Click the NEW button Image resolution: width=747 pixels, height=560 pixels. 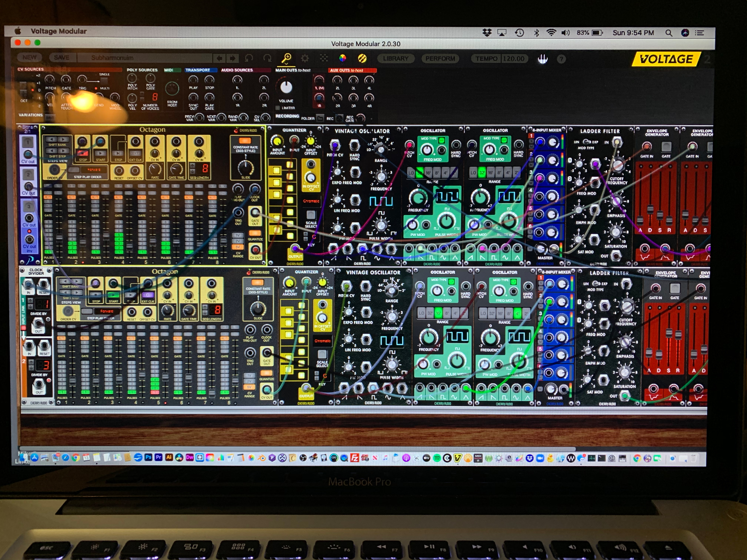[29, 57]
